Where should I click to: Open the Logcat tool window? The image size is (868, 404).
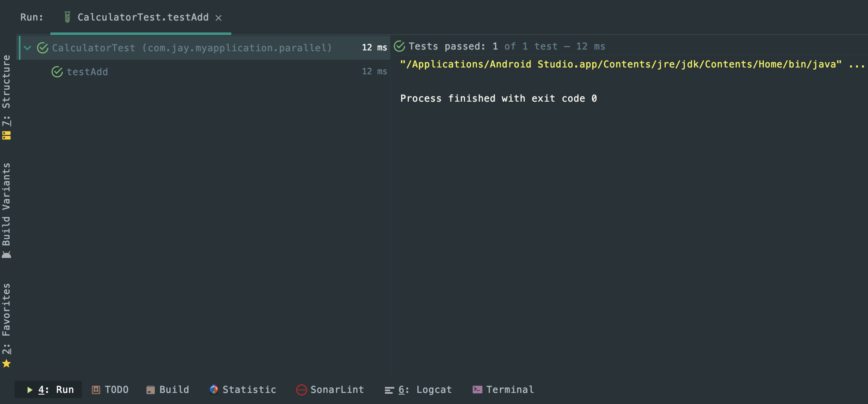(x=418, y=389)
